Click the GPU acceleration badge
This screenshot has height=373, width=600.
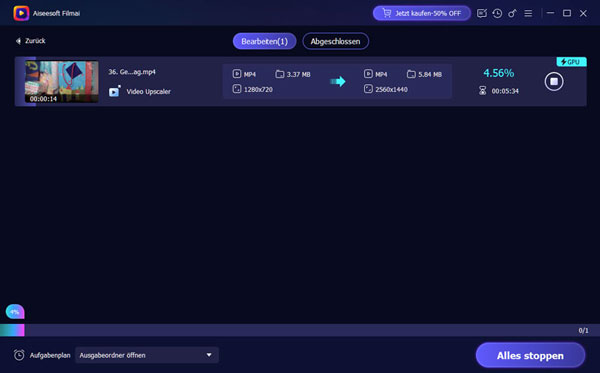click(x=571, y=62)
